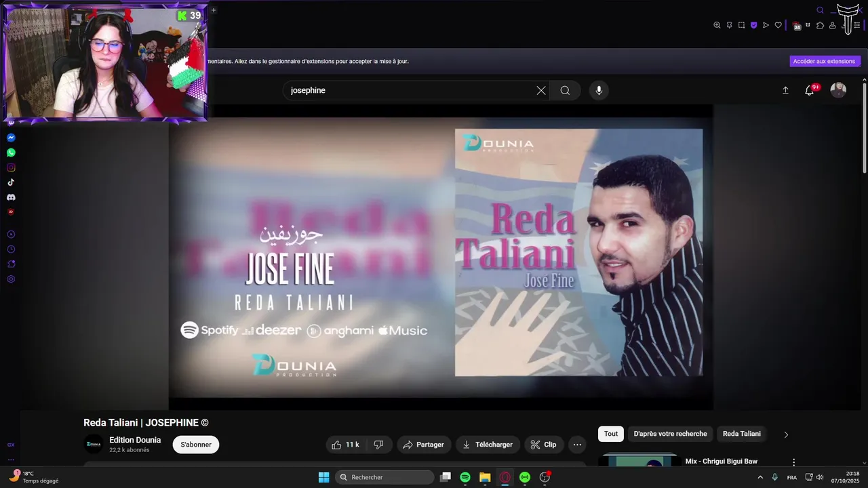Viewport: 868px width, 488px height.
Task: Open the sidebar extensions puzzle icon
Action: [11, 264]
